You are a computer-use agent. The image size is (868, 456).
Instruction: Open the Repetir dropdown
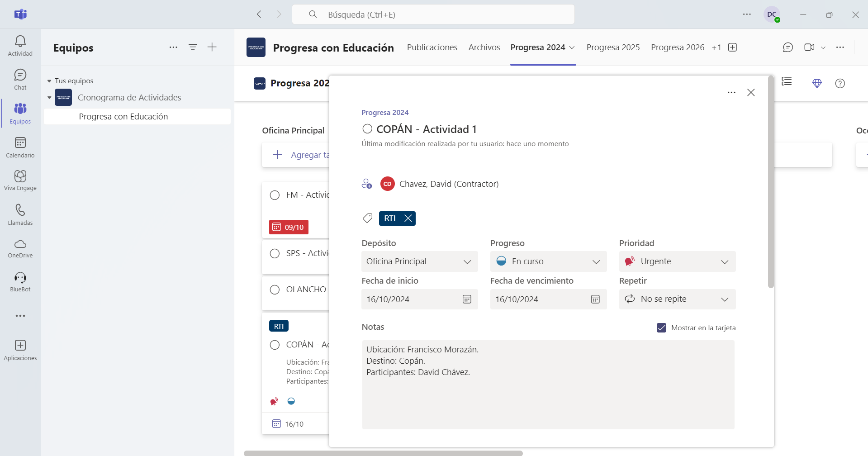tap(677, 299)
